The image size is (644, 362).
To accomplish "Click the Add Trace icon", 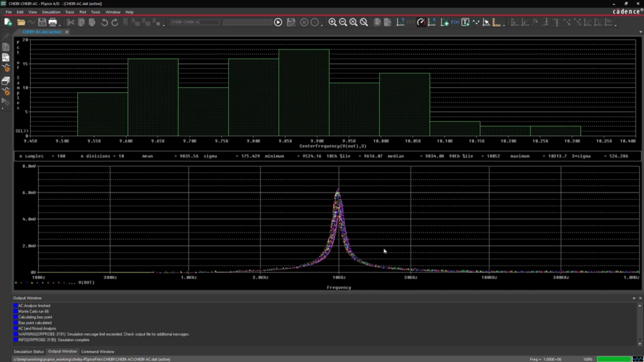I will (x=445, y=22).
